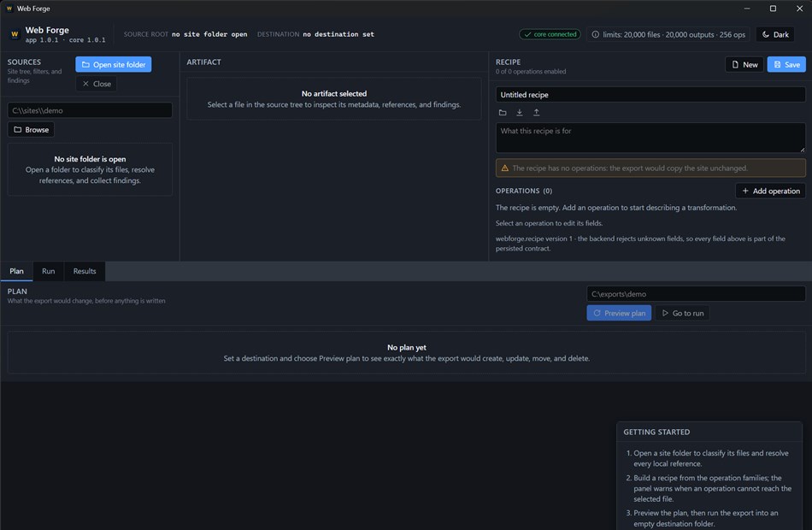Click the Add operation button
812x530 pixels.
[770, 191]
